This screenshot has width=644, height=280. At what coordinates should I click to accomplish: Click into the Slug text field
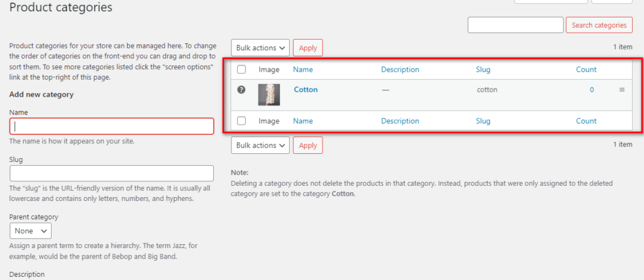(x=112, y=173)
